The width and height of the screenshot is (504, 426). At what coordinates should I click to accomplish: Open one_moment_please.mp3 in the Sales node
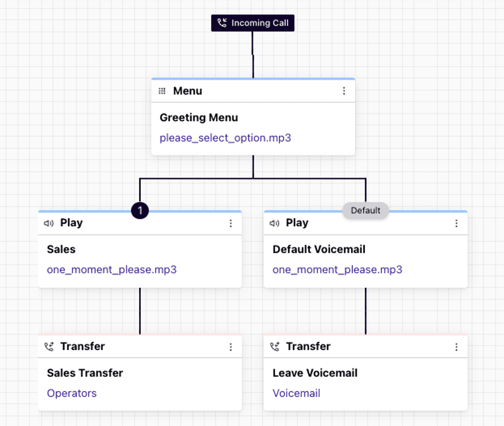[112, 270]
